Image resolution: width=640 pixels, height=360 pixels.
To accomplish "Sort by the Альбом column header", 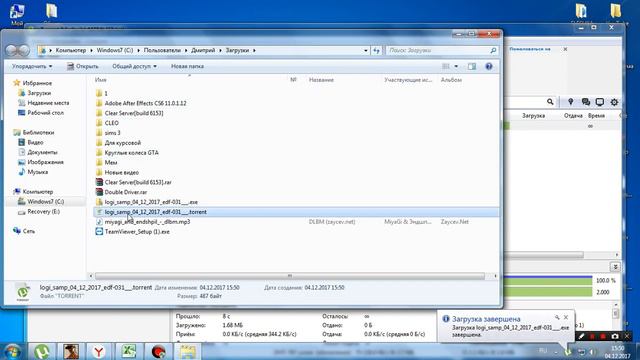I will click(451, 80).
